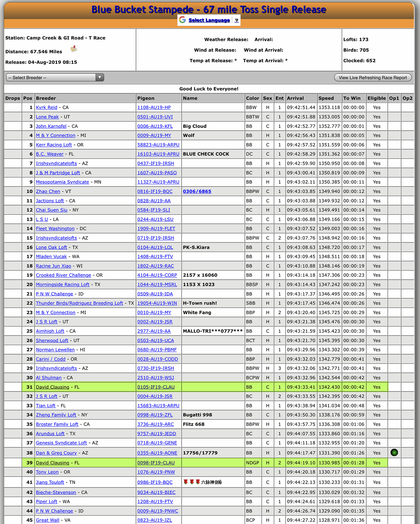Open the Kyrk Reid breeder link
420x524 pixels.
[x=47, y=108]
